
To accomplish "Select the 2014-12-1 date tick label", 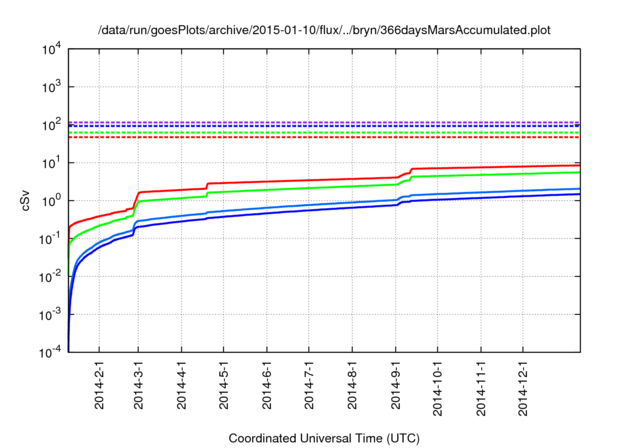I will pos(524,387).
